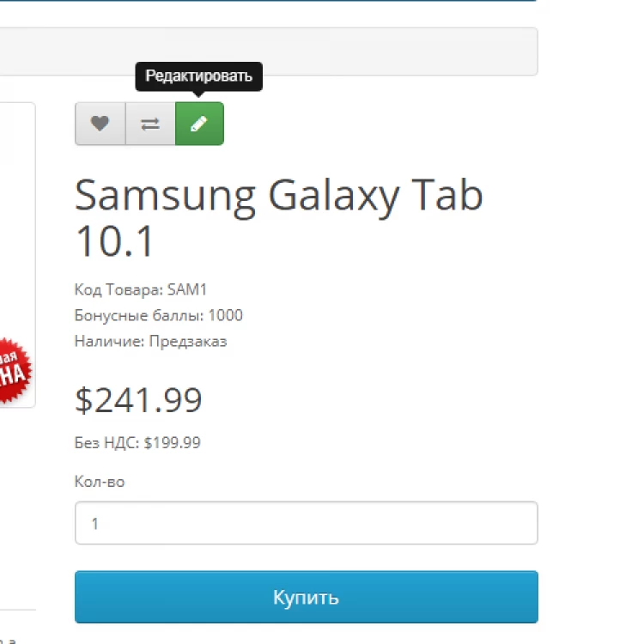
Task: Open editing via green pencil button
Action: point(199,124)
